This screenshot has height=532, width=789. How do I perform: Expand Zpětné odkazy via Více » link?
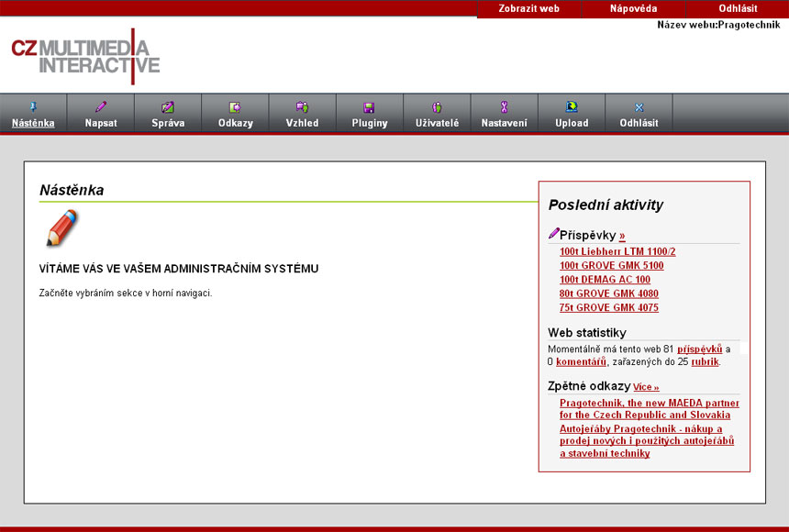coord(646,387)
